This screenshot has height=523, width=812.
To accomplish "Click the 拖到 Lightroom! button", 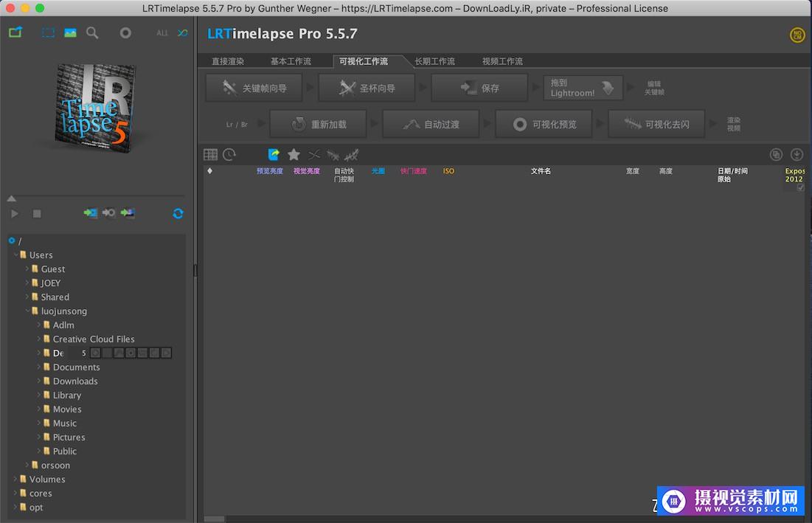I will click(x=583, y=88).
